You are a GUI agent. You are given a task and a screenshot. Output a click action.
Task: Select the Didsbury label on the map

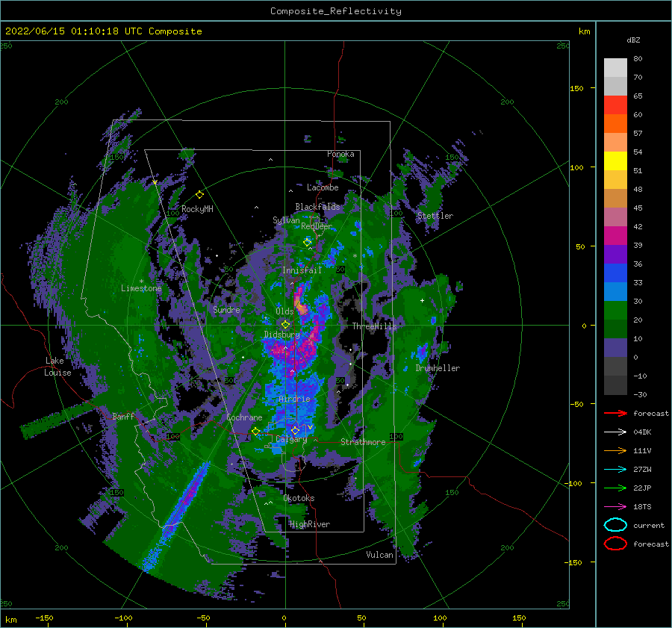tap(281, 335)
